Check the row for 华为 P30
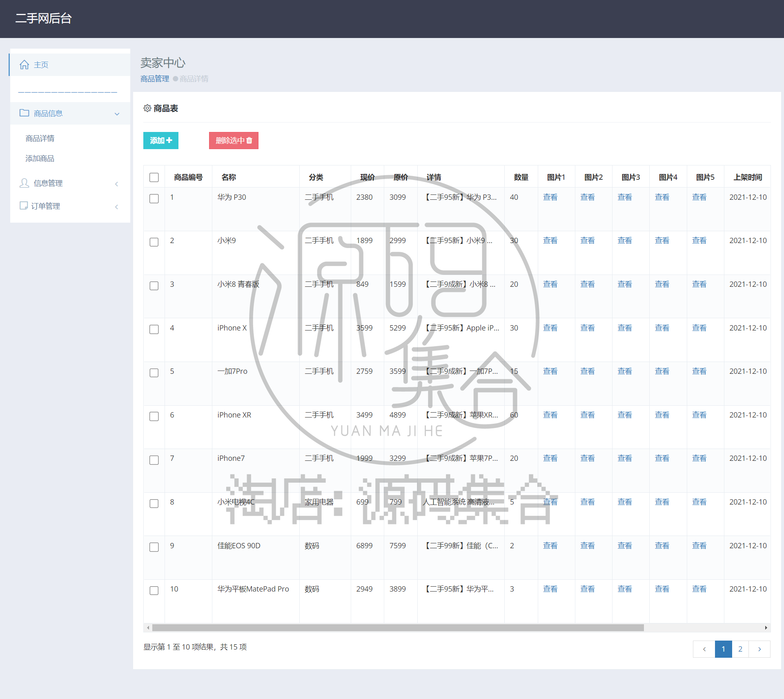Viewport: 784px width, 699px height. 154,199
